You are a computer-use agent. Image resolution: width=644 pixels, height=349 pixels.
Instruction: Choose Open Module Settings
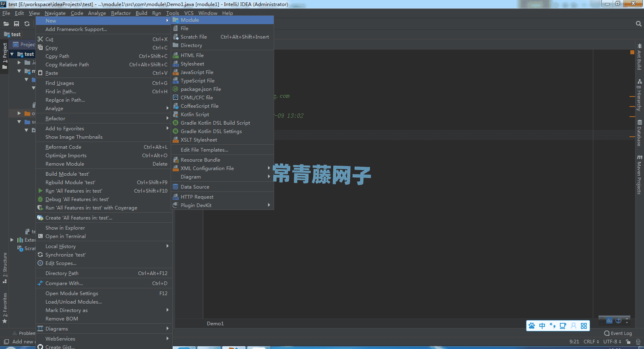104,293
